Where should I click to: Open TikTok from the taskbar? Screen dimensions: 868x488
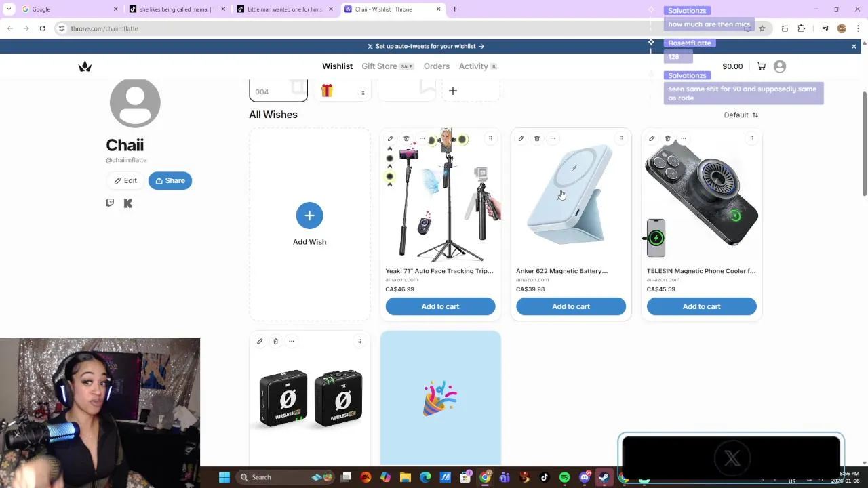tap(545, 477)
